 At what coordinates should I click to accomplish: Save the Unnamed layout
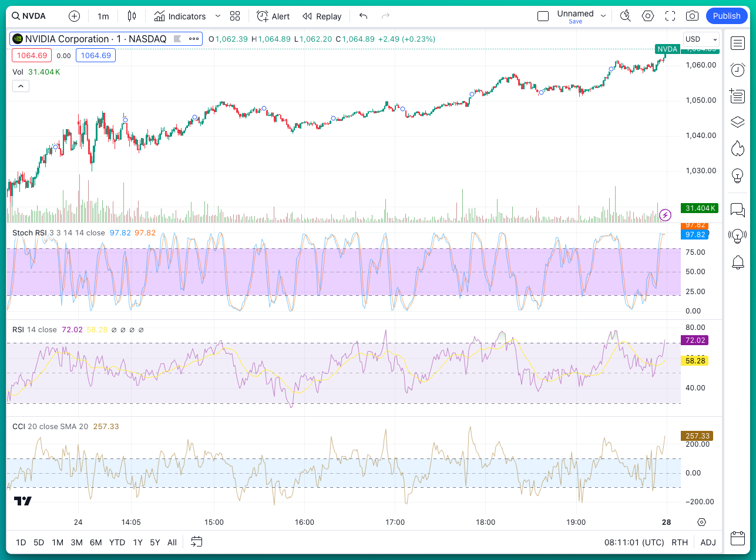click(x=575, y=22)
